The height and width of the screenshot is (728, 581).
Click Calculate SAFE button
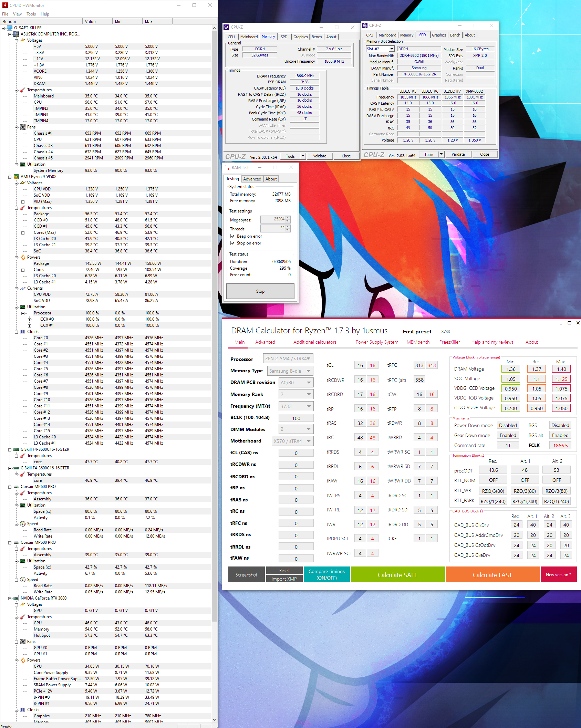click(397, 575)
